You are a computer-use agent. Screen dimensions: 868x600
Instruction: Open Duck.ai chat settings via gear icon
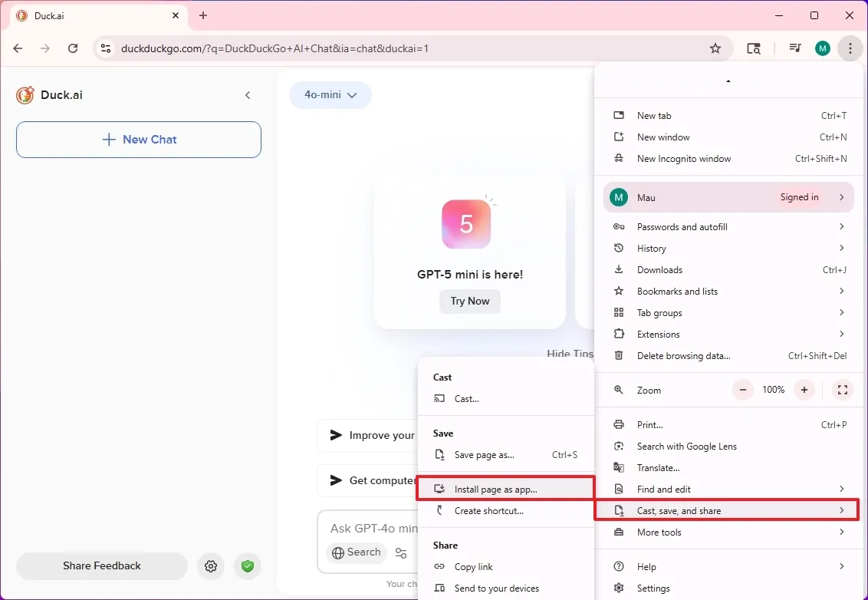point(211,565)
